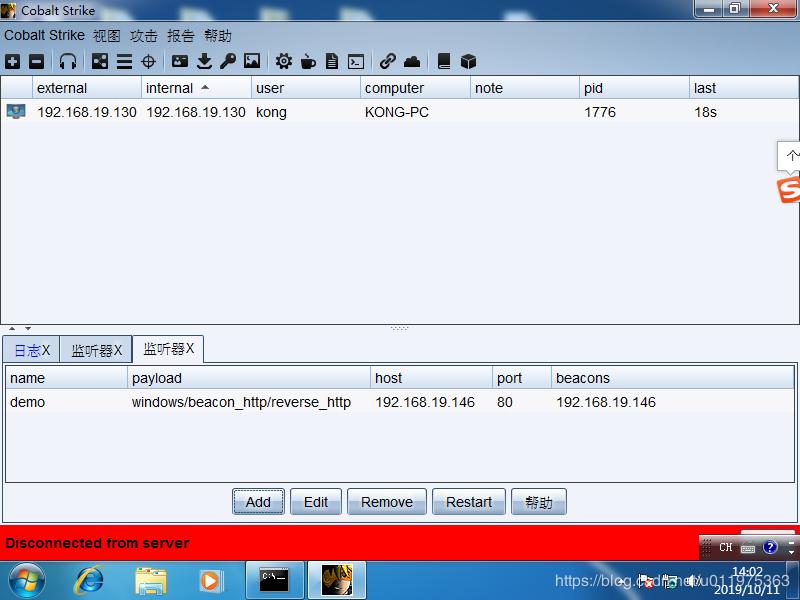Collapse panel with small up arrow on divider

pyautogui.click(x=12, y=328)
